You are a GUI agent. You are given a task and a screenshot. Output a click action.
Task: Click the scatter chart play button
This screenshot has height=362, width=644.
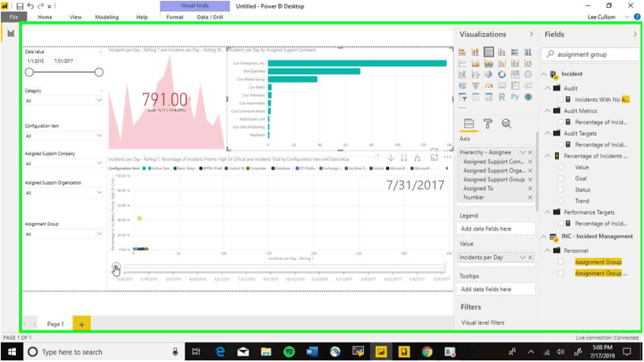pyautogui.click(x=116, y=268)
